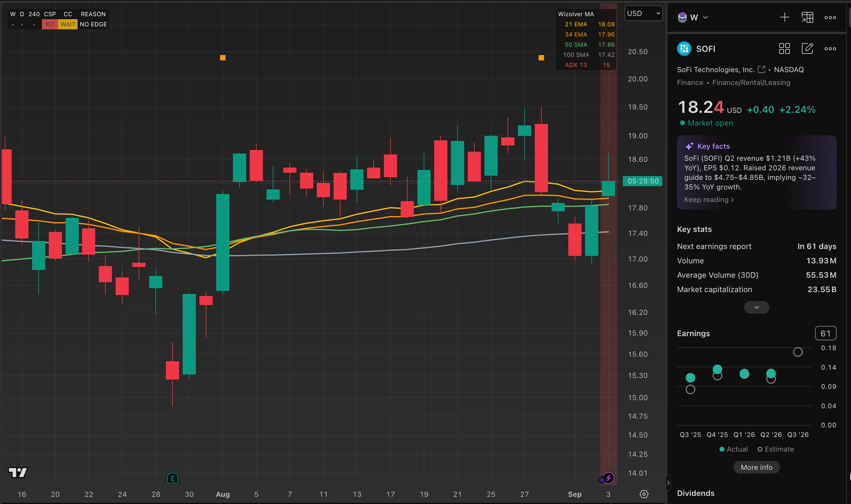Click the More info button
The image size is (851, 504).
click(756, 467)
